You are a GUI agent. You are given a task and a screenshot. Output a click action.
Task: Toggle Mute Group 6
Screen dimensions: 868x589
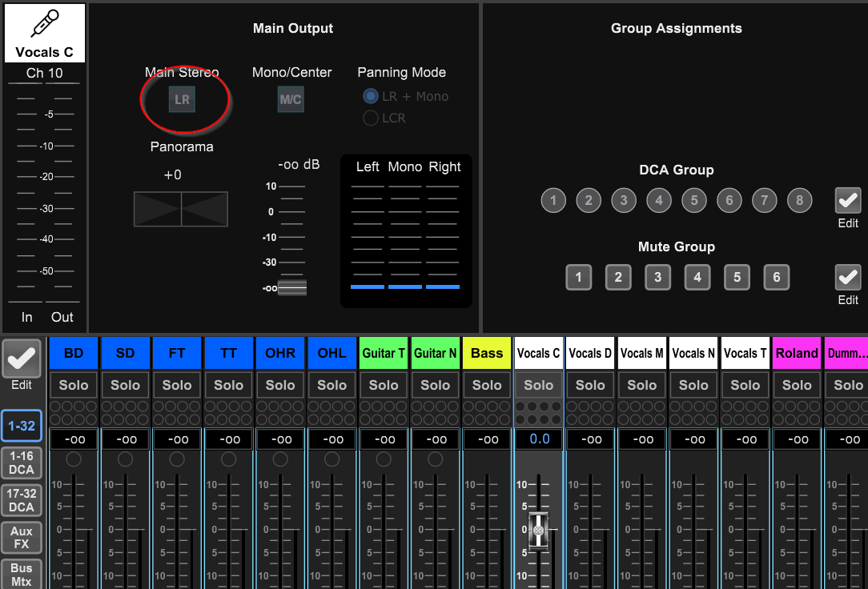777,277
